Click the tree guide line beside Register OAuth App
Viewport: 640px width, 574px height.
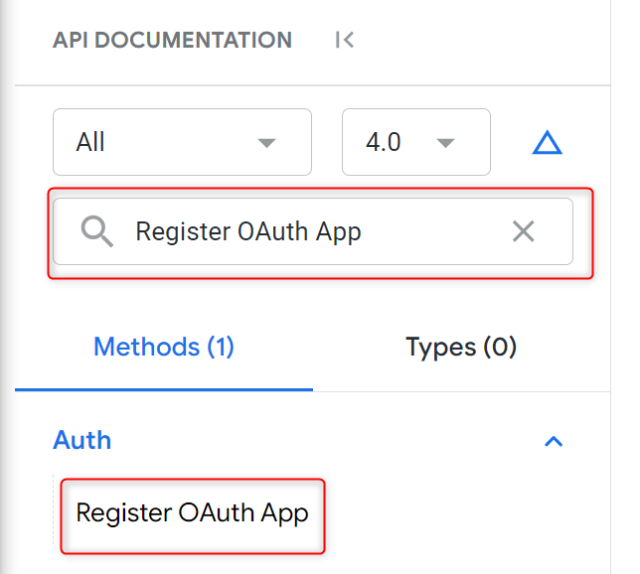click(x=55, y=513)
